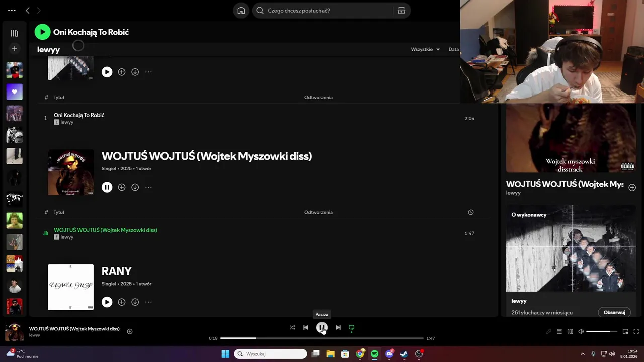Open more options for RANY single
The image size is (644, 362).
(x=148, y=302)
